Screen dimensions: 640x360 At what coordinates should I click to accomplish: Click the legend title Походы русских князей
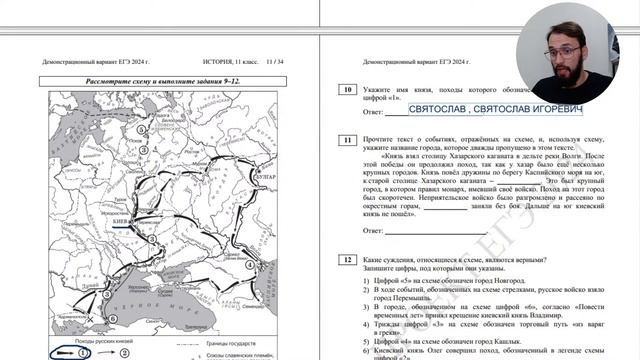point(104,341)
